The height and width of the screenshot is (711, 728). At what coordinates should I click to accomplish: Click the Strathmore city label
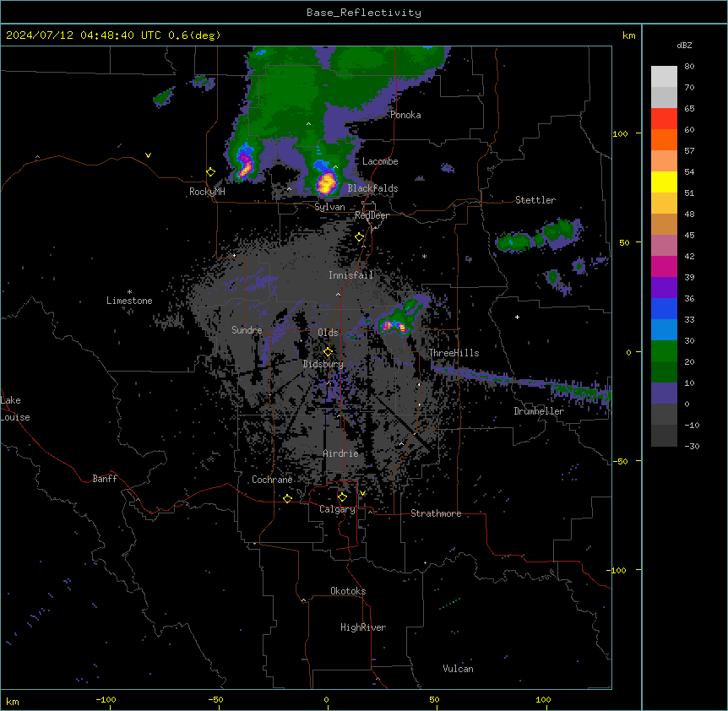[436, 513]
